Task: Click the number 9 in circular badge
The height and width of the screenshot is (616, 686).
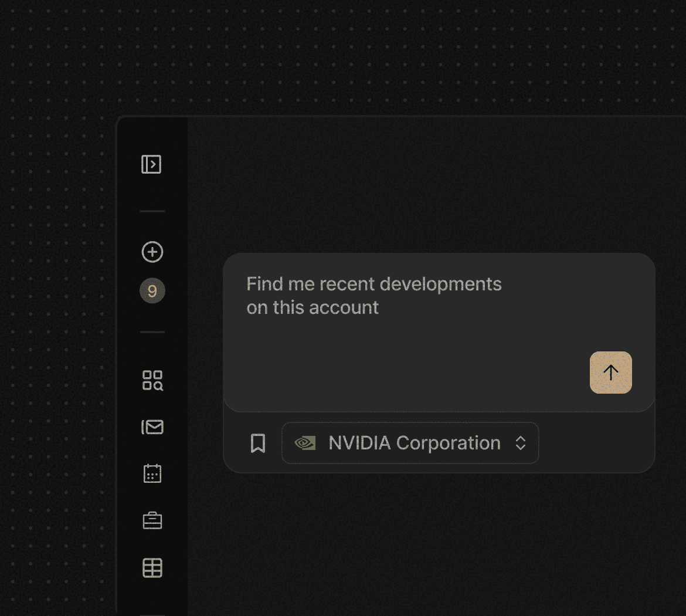Action: coord(152,291)
